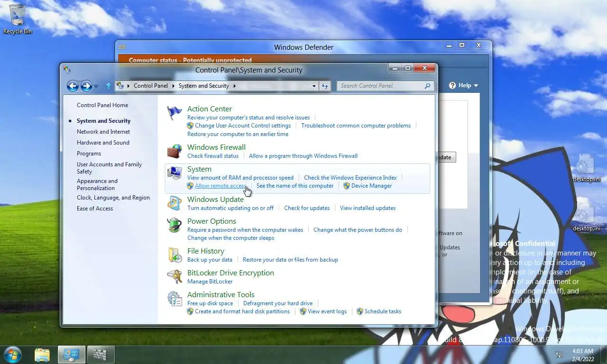Select Network and Internet category

pos(103,132)
